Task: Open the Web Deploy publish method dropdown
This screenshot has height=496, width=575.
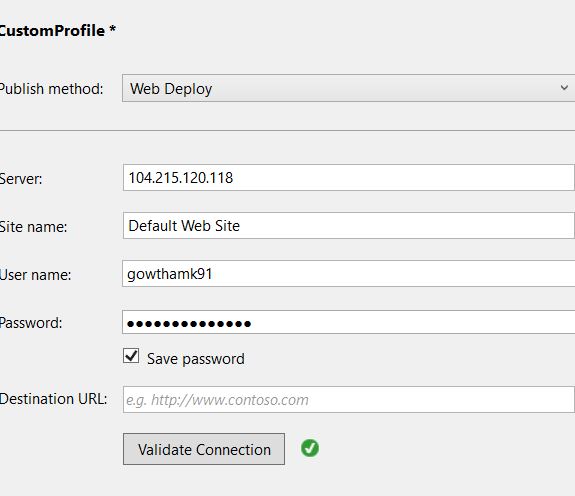Action: [348, 88]
